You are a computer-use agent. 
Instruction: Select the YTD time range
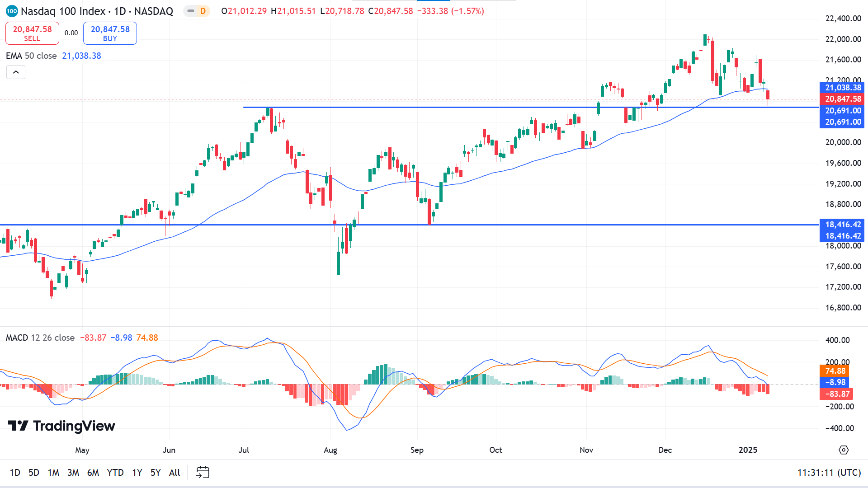pyautogui.click(x=115, y=473)
